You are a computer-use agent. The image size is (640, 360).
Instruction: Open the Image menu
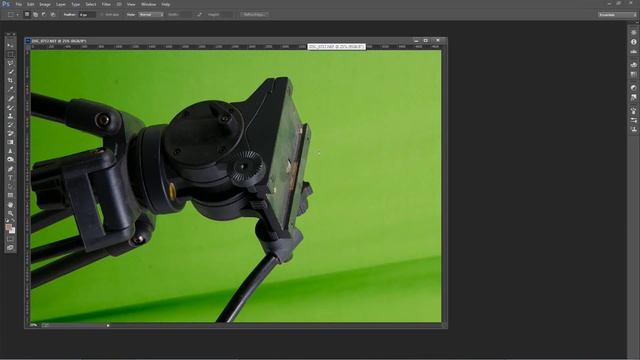pyautogui.click(x=44, y=4)
